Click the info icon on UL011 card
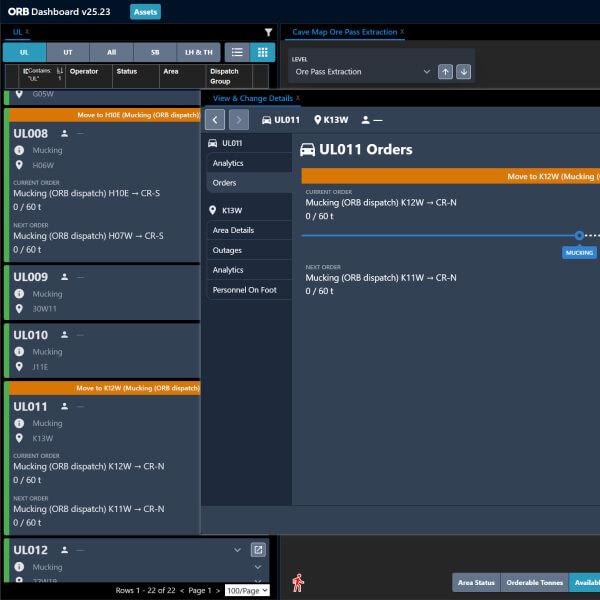Viewport: 600px width, 600px height. coord(19,423)
